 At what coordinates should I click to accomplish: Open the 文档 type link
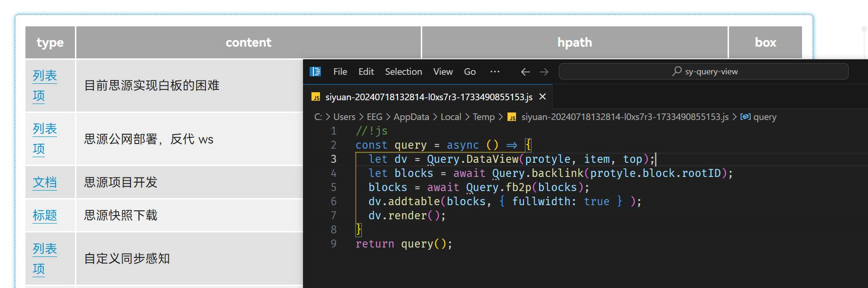pyautogui.click(x=45, y=182)
